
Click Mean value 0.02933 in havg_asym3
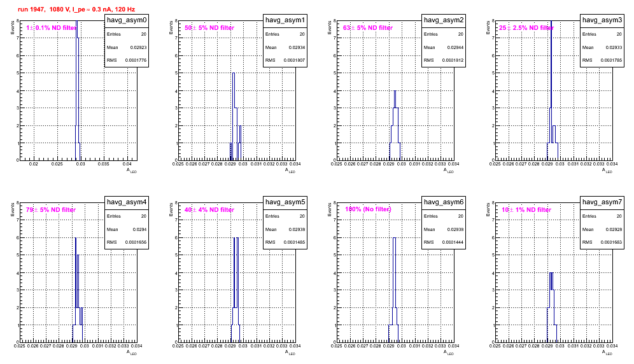(x=614, y=47)
